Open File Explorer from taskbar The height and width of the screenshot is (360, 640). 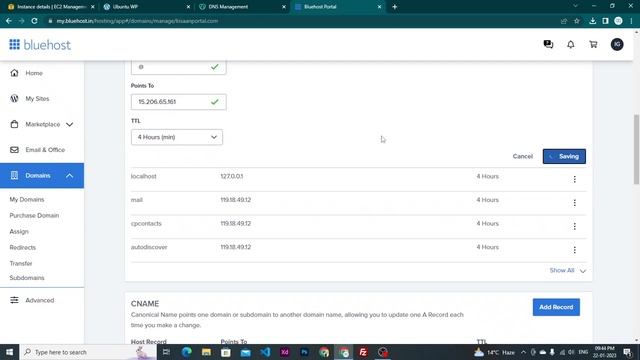206,352
